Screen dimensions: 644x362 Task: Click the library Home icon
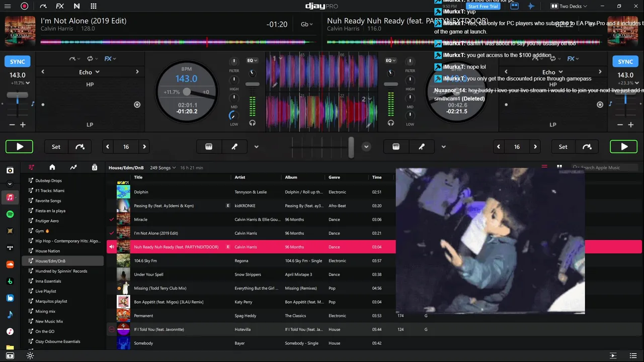point(52,167)
